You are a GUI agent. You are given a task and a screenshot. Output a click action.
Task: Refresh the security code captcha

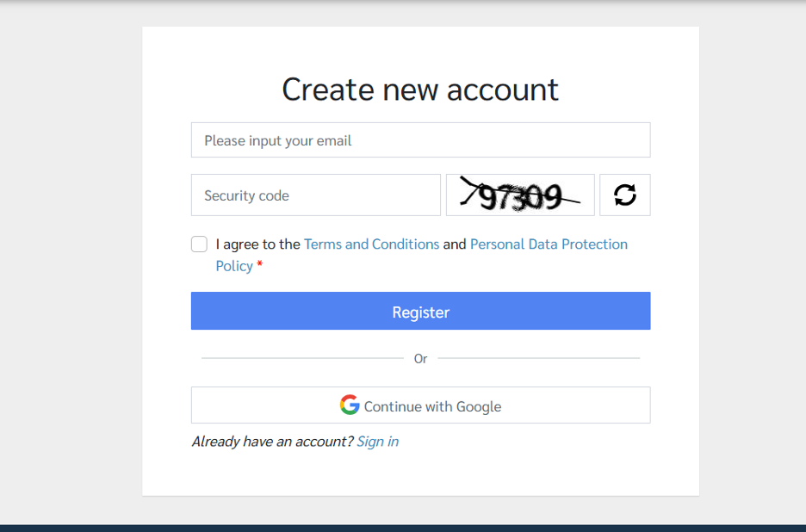tap(625, 195)
